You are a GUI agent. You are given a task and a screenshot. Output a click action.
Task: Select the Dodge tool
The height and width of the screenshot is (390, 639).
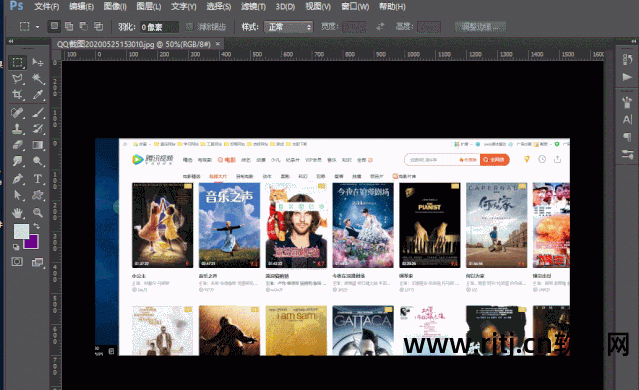[38, 161]
